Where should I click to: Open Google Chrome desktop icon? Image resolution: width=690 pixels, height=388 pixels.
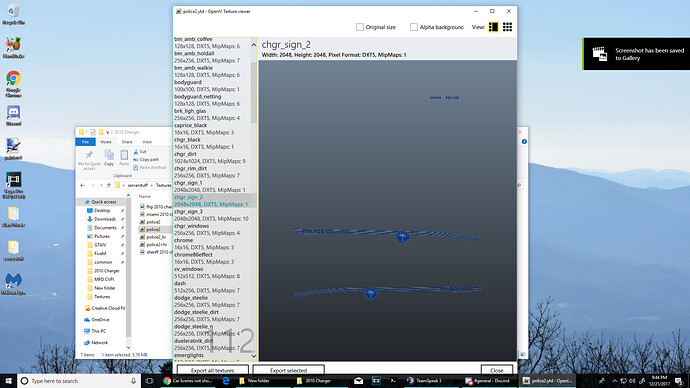click(13, 84)
